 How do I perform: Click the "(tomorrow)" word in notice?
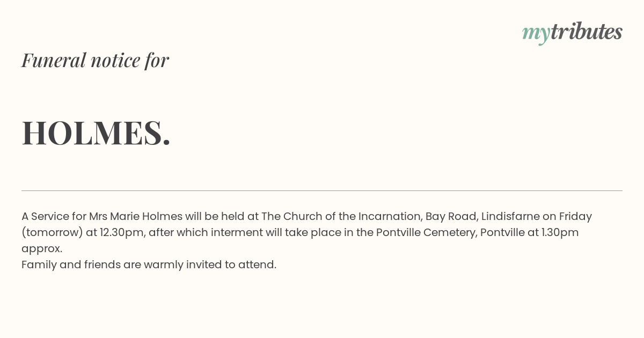(52, 233)
